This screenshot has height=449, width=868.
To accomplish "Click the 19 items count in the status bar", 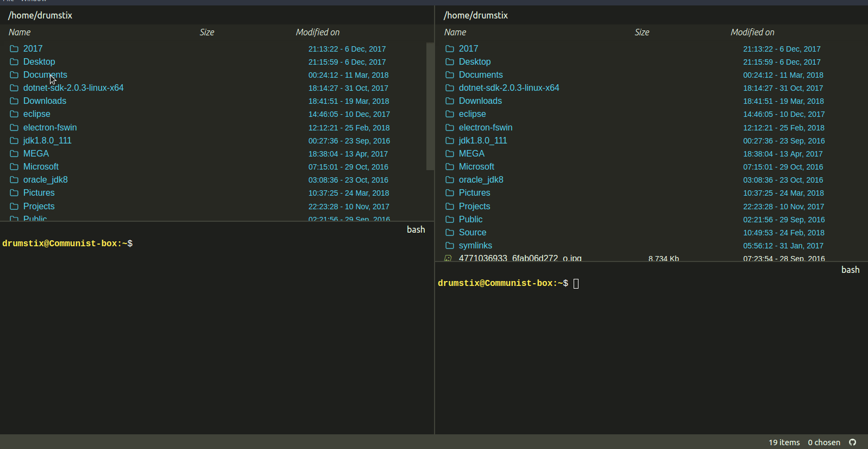I will coord(784,442).
